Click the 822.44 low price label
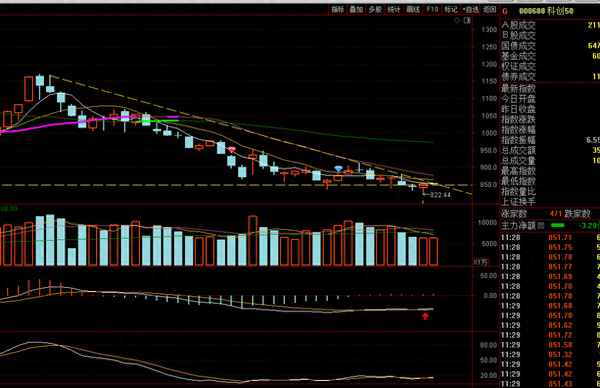This screenshot has width=600, height=388. pyautogui.click(x=440, y=195)
